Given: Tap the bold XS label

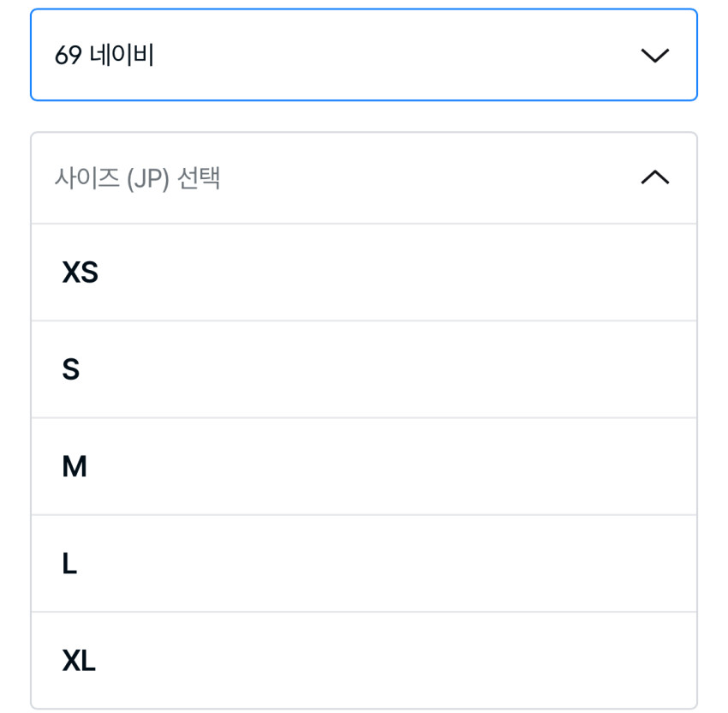Looking at the screenshot, I should pos(80,273).
